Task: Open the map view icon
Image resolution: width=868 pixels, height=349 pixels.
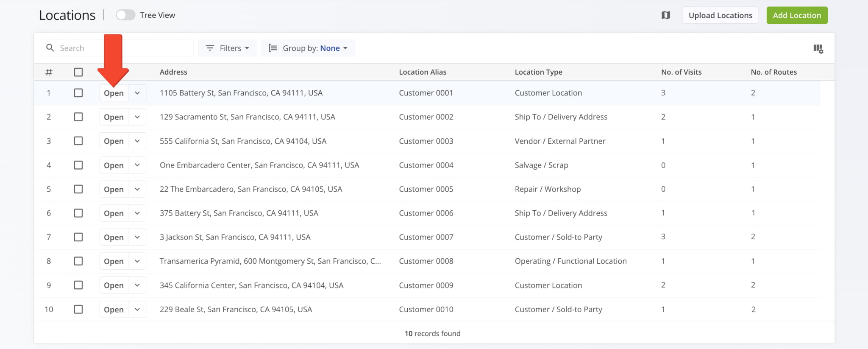Action: 666,15
